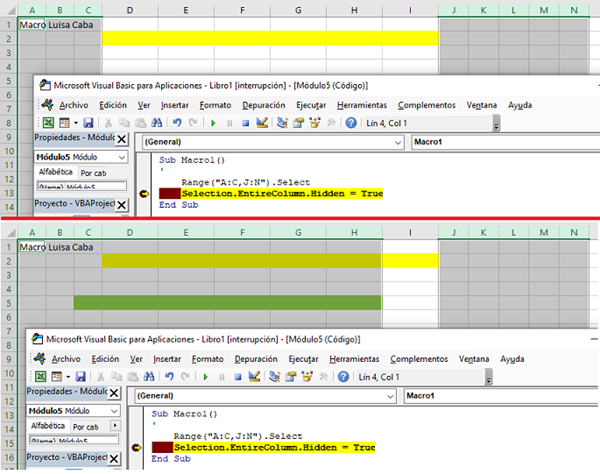Screen dimensions: 600x474
Task: Open Ejecutar menu in lower VBA window
Action: (x=303, y=359)
